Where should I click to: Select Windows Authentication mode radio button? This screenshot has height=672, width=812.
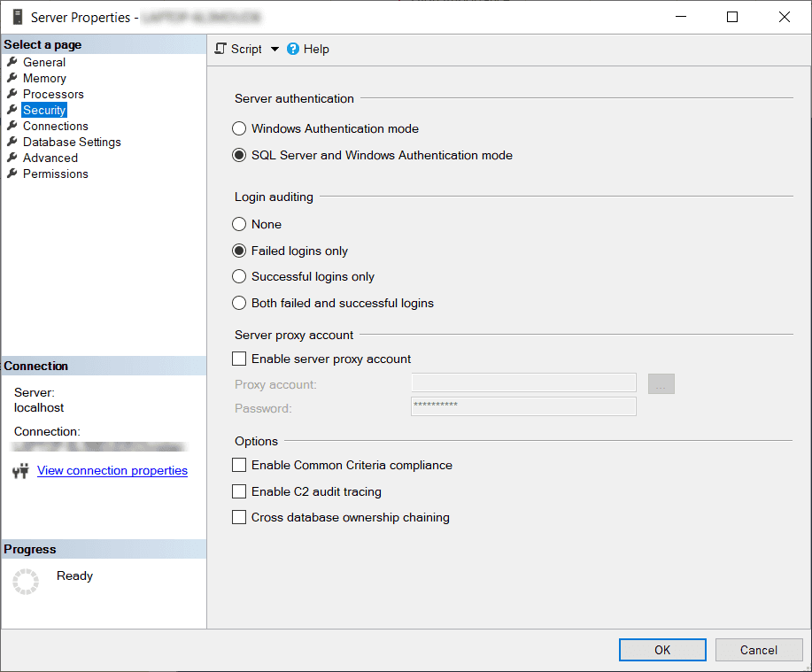coord(239,129)
